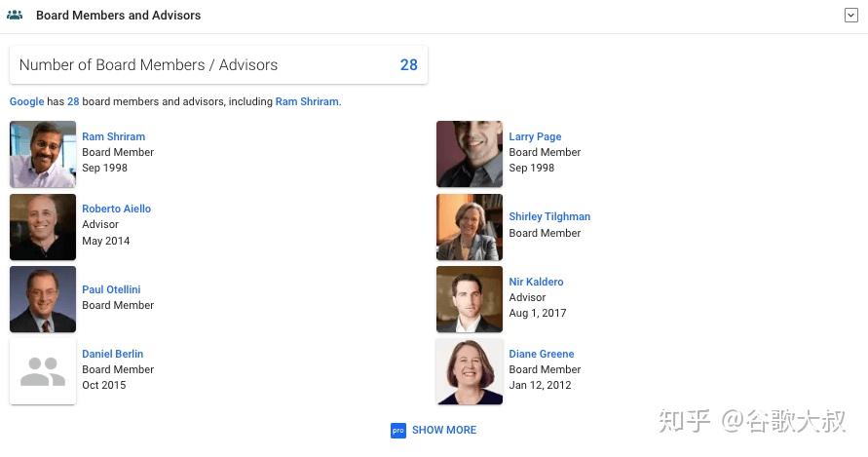
Task: Open Ram Shriram's profile photo
Action: click(x=43, y=154)
